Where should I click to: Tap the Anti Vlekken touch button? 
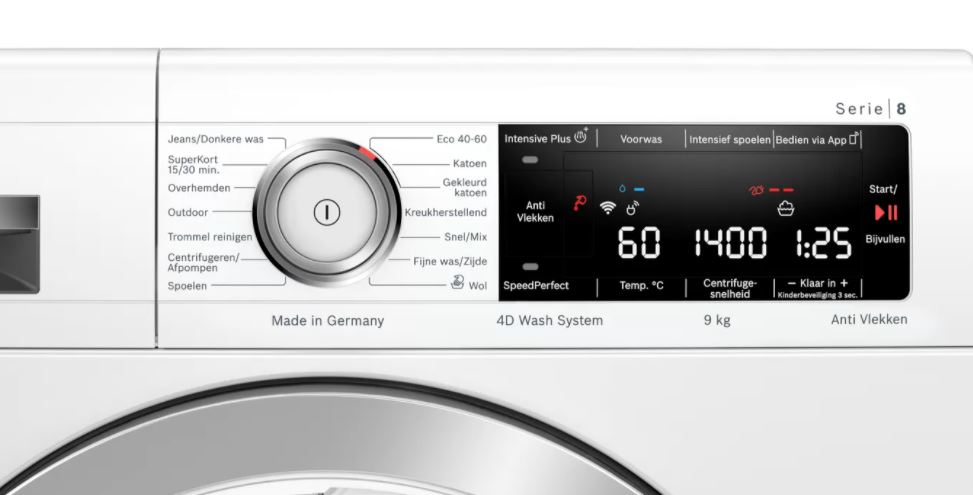tap(535, 212)
